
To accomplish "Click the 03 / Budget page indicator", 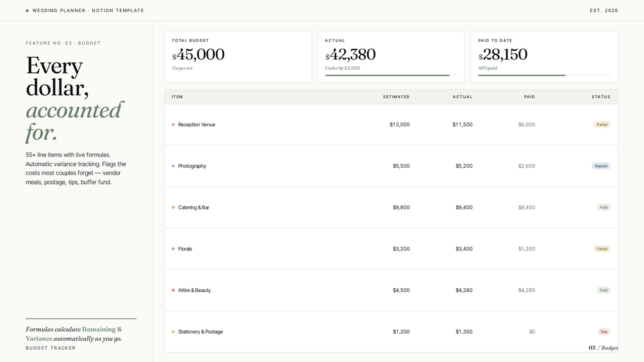I will [x=603, y=348].
